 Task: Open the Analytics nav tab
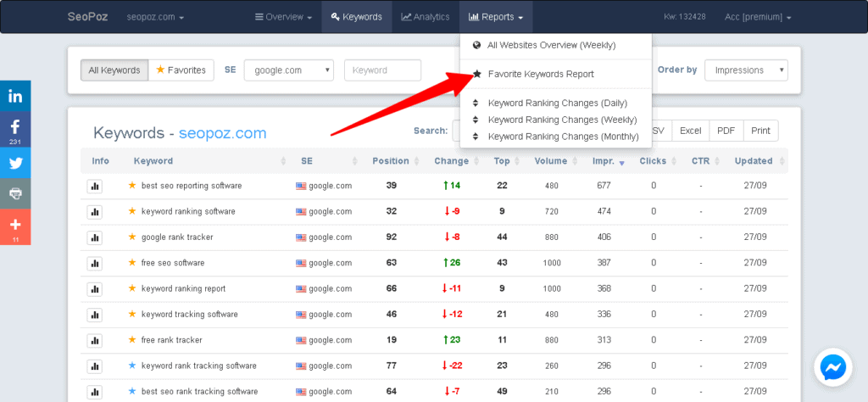[x=426, y=17]
